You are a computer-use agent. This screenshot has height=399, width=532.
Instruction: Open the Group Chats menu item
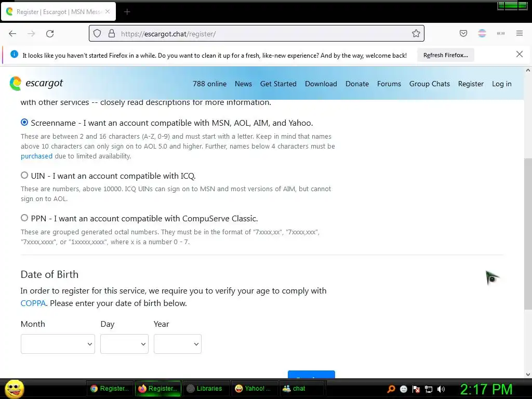pos(430,84)
